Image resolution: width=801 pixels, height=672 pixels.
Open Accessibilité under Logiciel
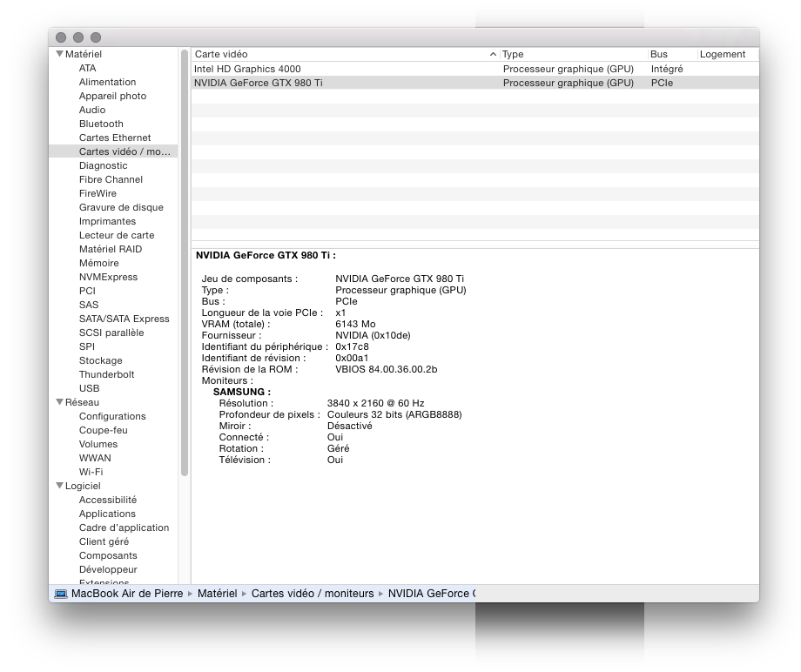[x=108, y=500]
